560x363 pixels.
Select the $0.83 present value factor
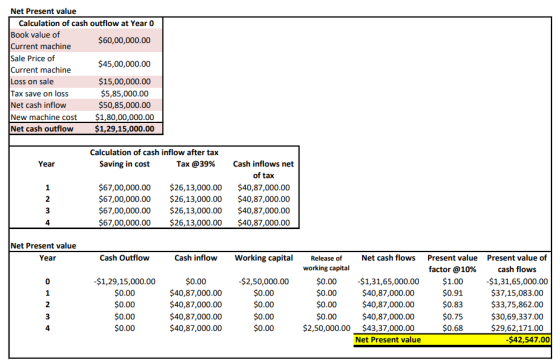[452, 304]
